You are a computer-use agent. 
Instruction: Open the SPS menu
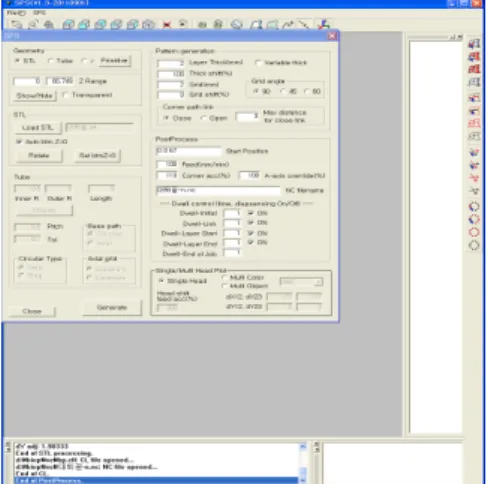pos(39,13)
